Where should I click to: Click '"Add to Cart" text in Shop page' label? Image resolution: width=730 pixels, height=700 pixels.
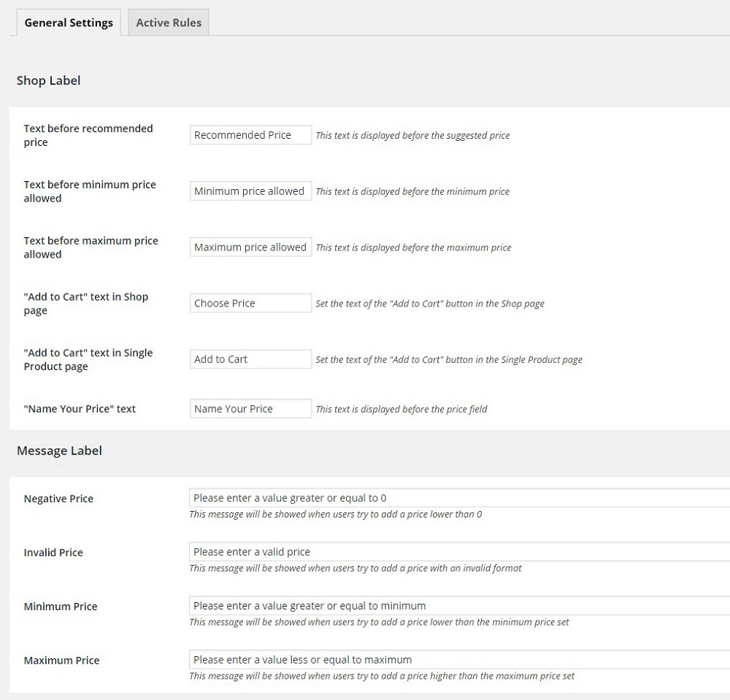pyautogui.click(x=85, y=304)
